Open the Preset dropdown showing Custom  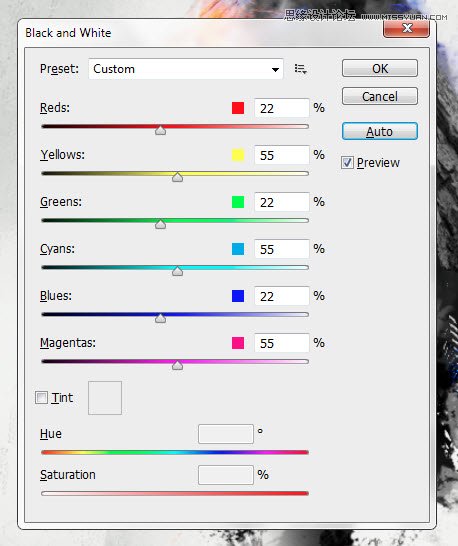pos(186,69)
